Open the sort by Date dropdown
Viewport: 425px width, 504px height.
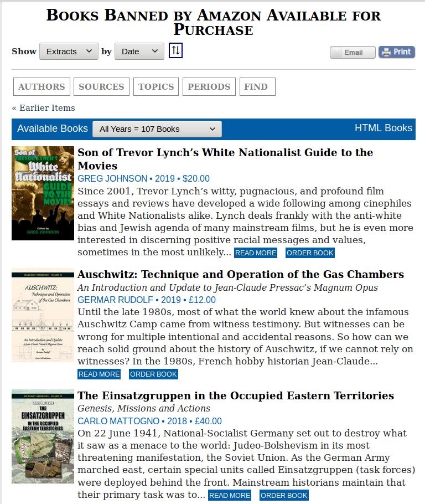[x=139, y=52]
